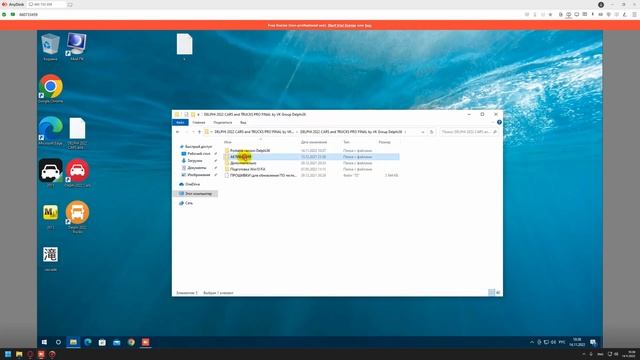Click the red app on remote taskbar

146,342
